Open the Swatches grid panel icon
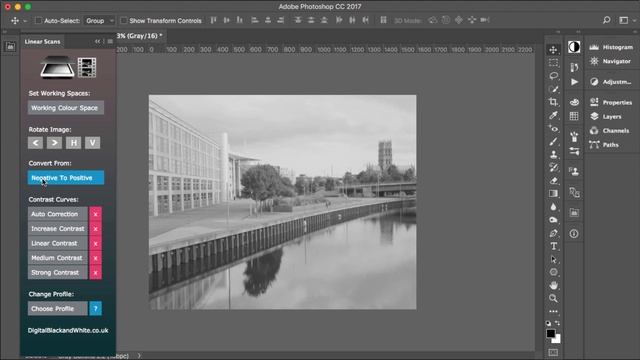640x360 pixels. 574,116
